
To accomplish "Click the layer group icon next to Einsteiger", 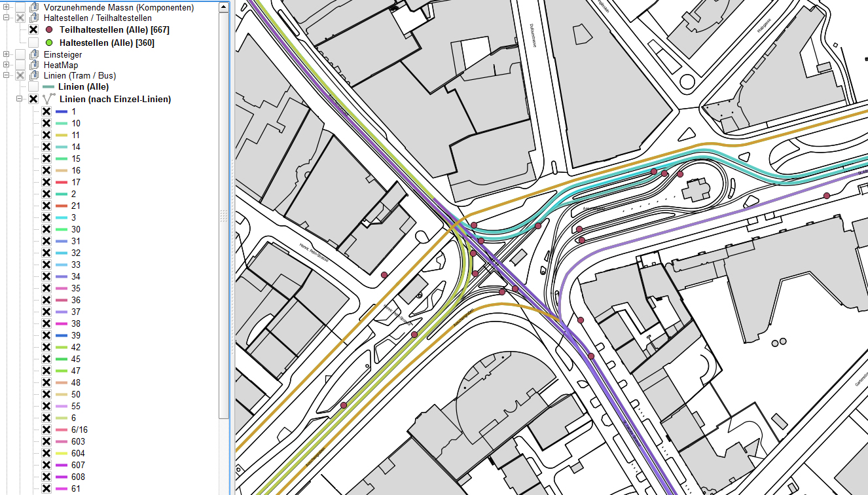I will pyautogui.click(x=34, y=54).
